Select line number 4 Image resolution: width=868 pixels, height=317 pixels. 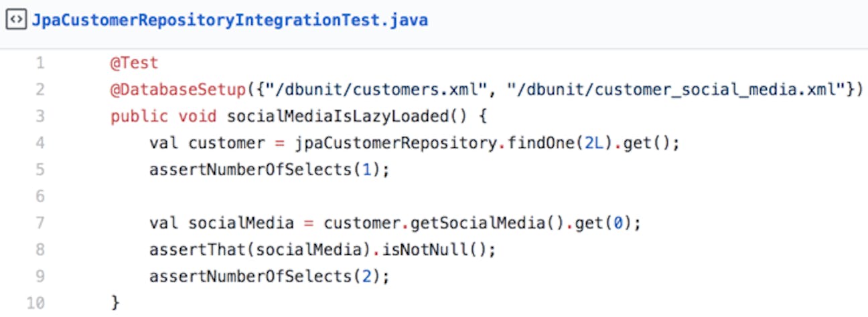[x=40, y=143]
